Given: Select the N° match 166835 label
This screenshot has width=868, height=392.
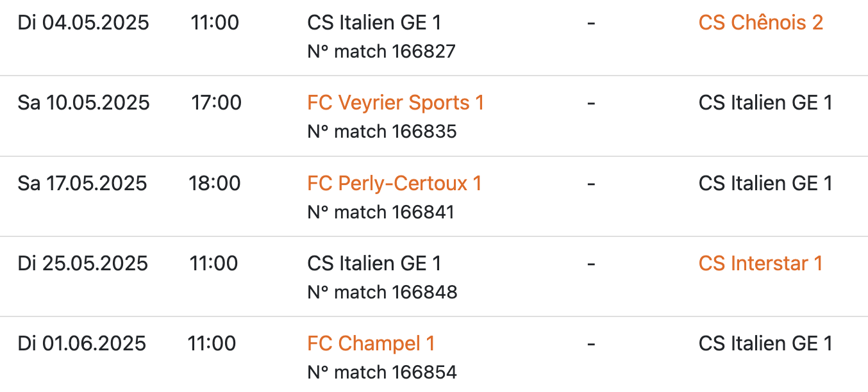Looking at the screenshot, I should [x=382, y=132].
